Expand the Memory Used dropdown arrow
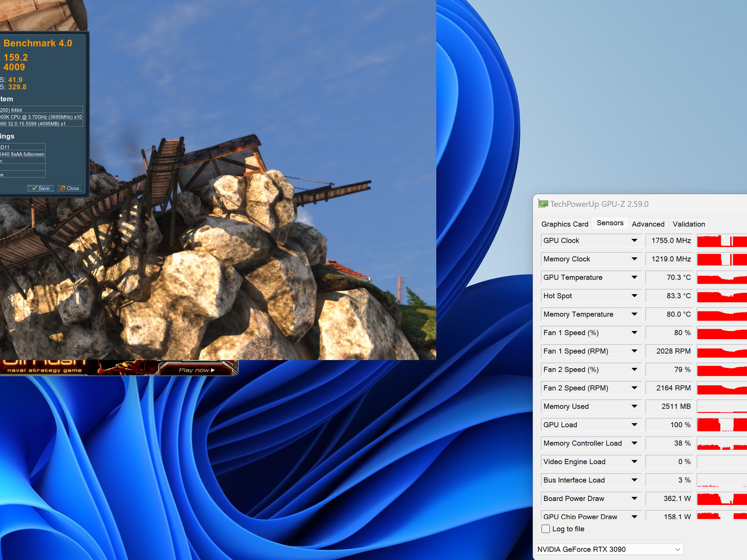The image size is (747, 560). point(634,406)
